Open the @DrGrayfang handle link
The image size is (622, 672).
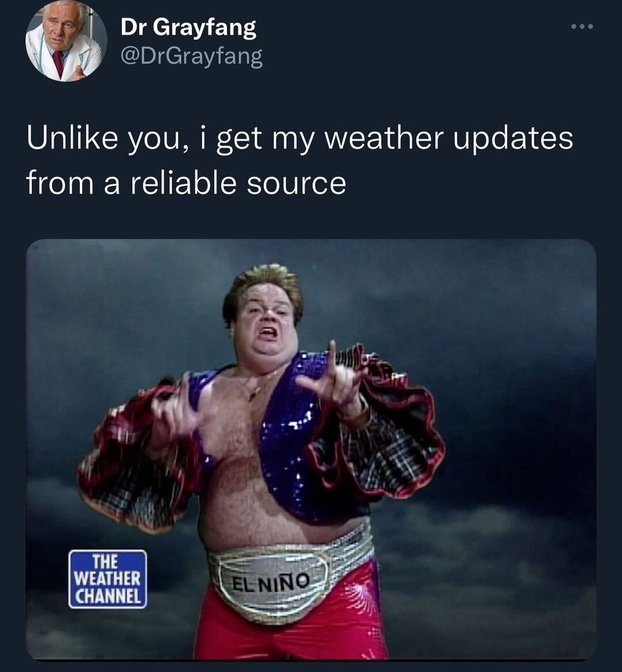coord(191,56)
